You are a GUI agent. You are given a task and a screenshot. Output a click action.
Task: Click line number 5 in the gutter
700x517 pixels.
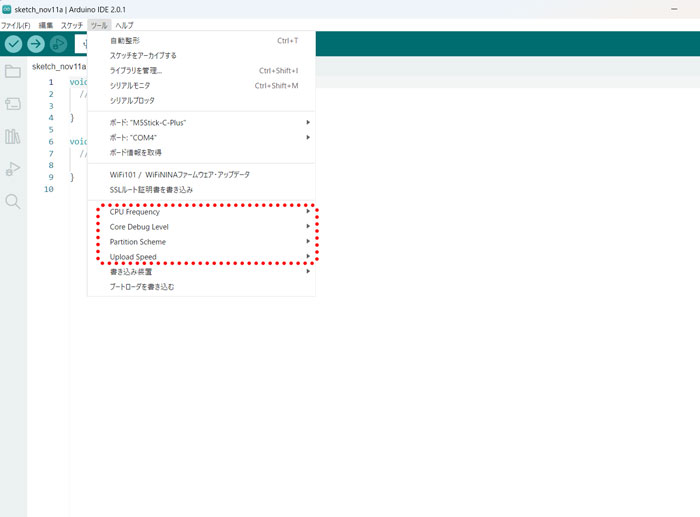point(51,129)
